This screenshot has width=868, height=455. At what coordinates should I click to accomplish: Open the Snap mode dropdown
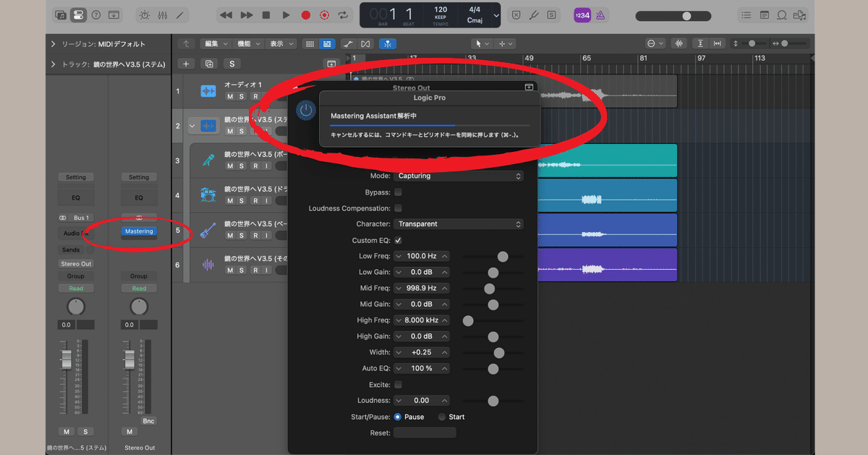coord(655,43)
